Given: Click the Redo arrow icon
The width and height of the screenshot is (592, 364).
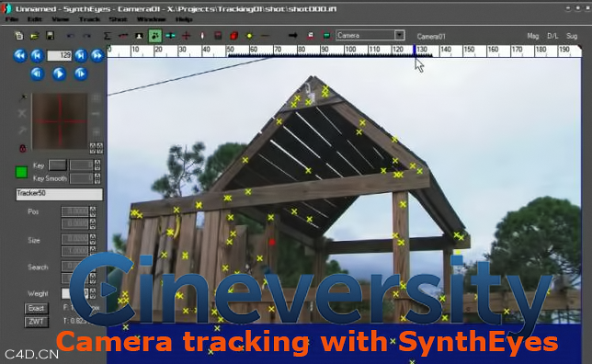Looking at the screenshot, I should pyautogui.click(x=86, y=36).
